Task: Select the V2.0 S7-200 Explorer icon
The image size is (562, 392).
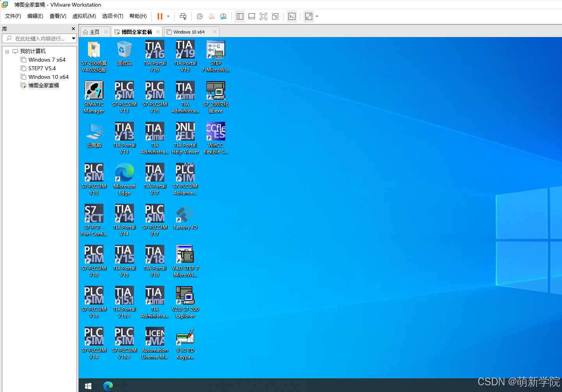Action: [185, 302]
